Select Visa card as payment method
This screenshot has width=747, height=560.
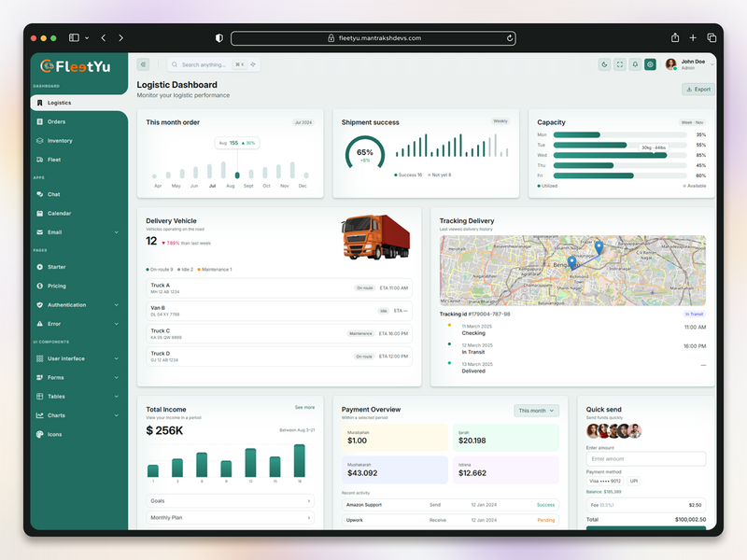coord(606,481)
